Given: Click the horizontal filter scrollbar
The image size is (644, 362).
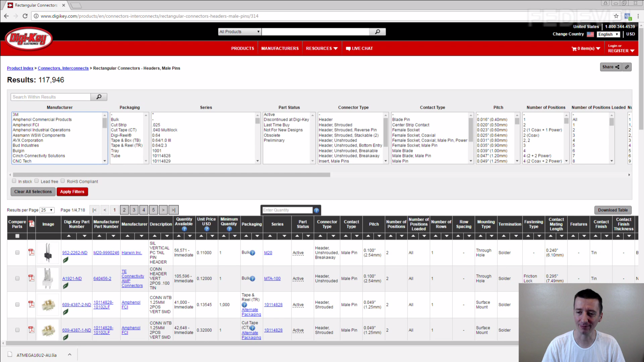Looking at the screenshot, I should click(x=171, y=175).
